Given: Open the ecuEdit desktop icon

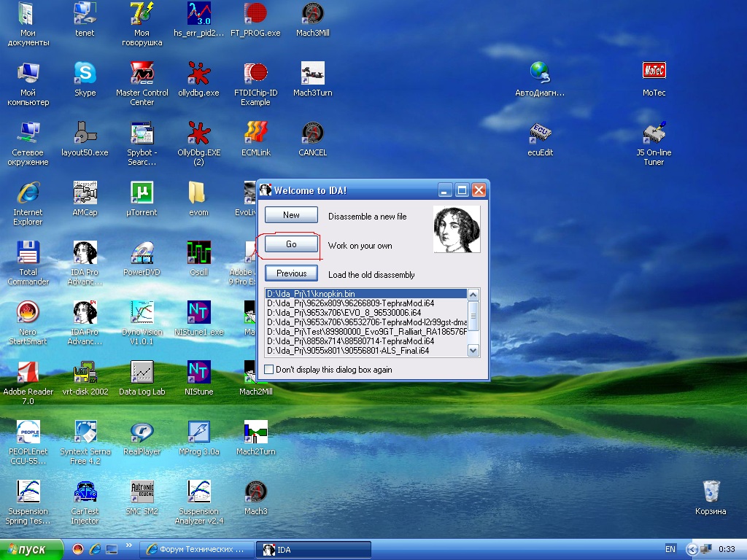Looking at the screenshot, I should point(540,133).
